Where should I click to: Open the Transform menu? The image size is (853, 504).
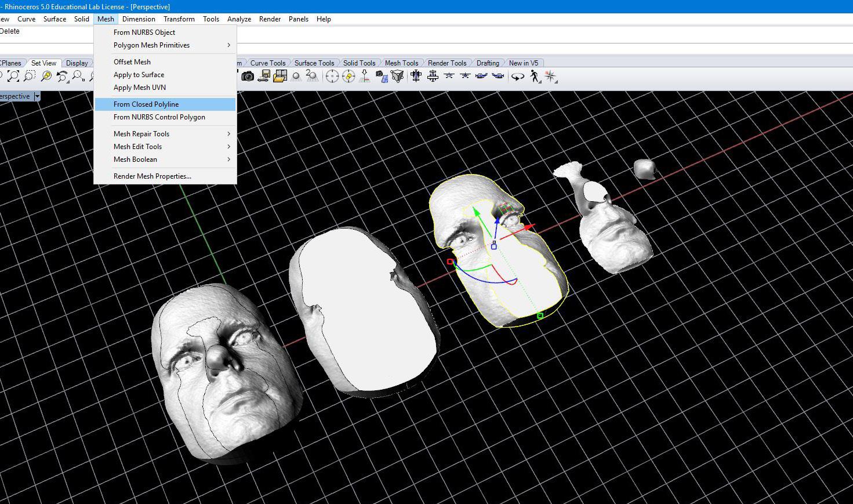point(179,19)
